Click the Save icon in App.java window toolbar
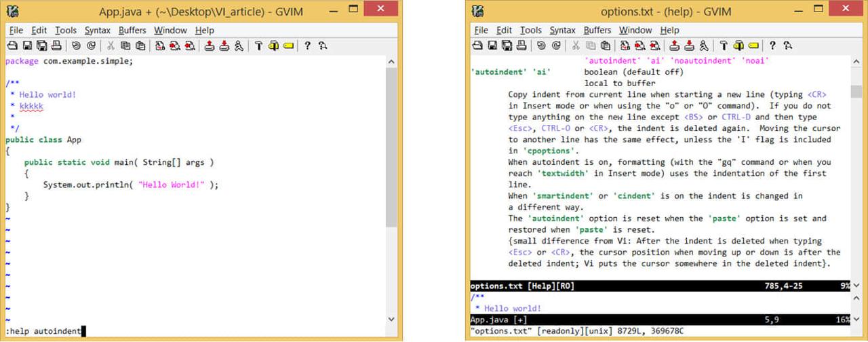Image resolution: width=868 pixels, height=342 pixels. coord(28,45)
